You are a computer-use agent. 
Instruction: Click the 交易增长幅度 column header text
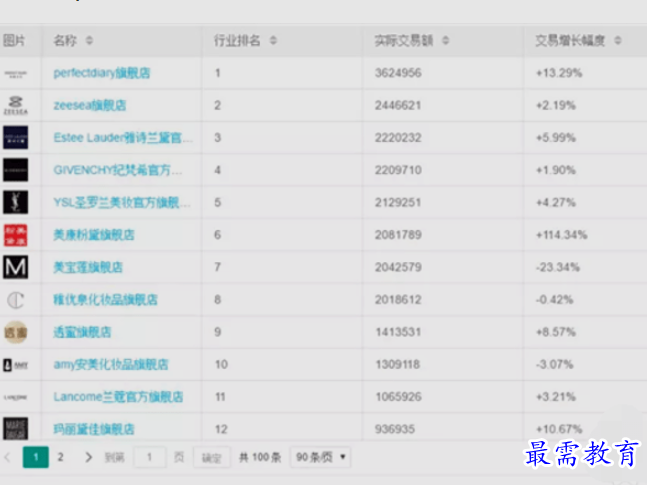click(570, 40)
